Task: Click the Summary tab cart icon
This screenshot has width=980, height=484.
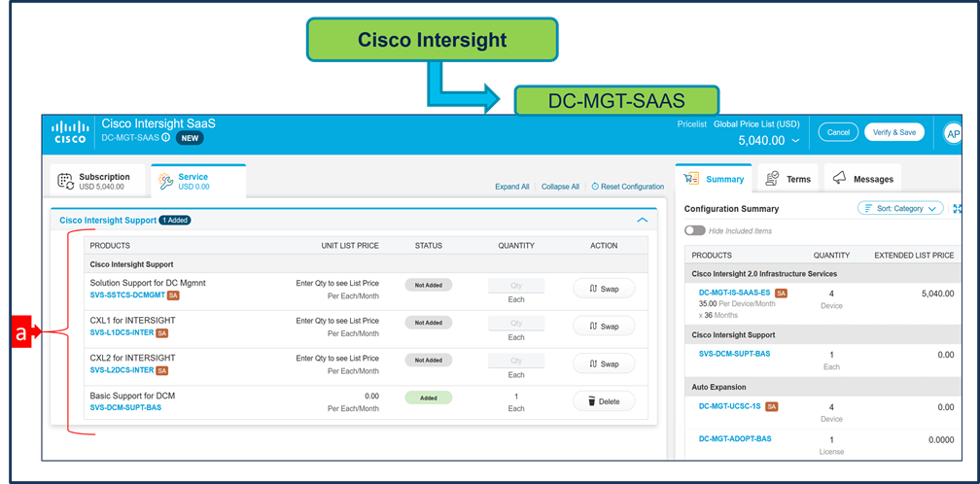Action: (692, 179)
